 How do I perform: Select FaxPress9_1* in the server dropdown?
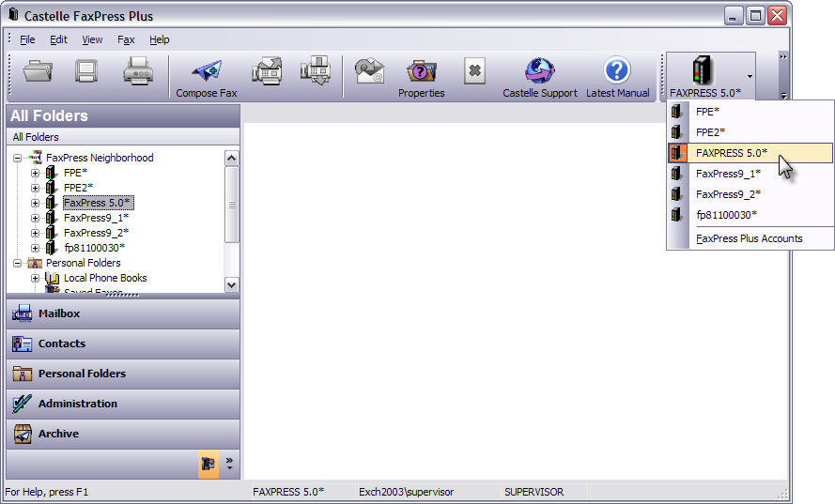tap(750, 174)
